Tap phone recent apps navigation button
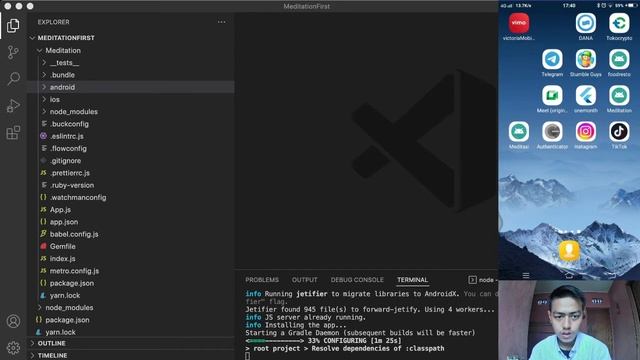 coord(526,276)
